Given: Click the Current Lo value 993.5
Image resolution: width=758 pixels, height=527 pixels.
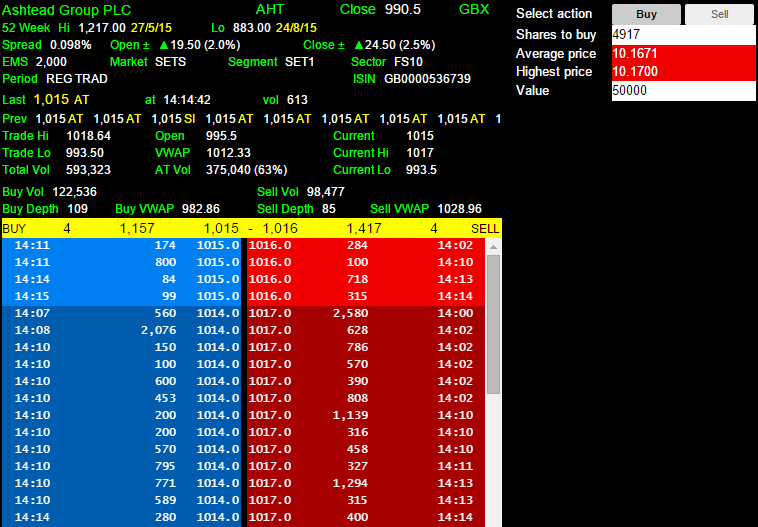Looking at the screenshot, I should point(421,170).
